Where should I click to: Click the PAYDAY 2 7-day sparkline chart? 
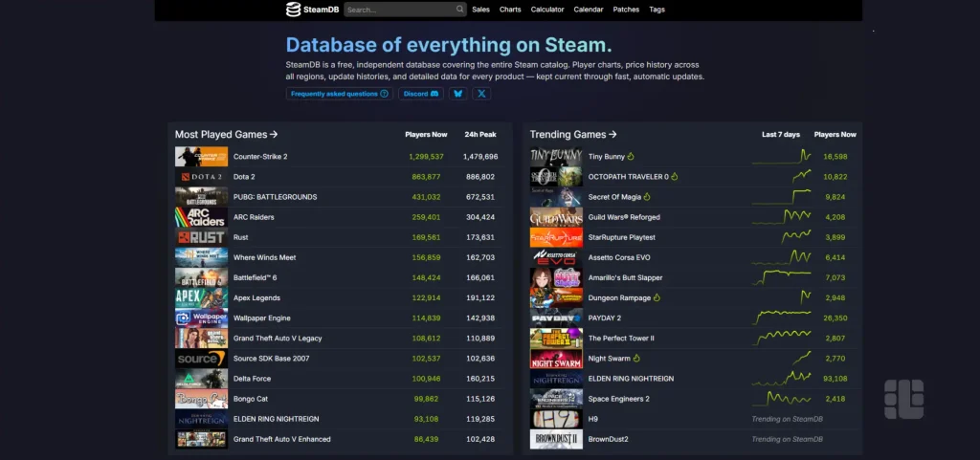pyautogui.click(x=781, y=318)
